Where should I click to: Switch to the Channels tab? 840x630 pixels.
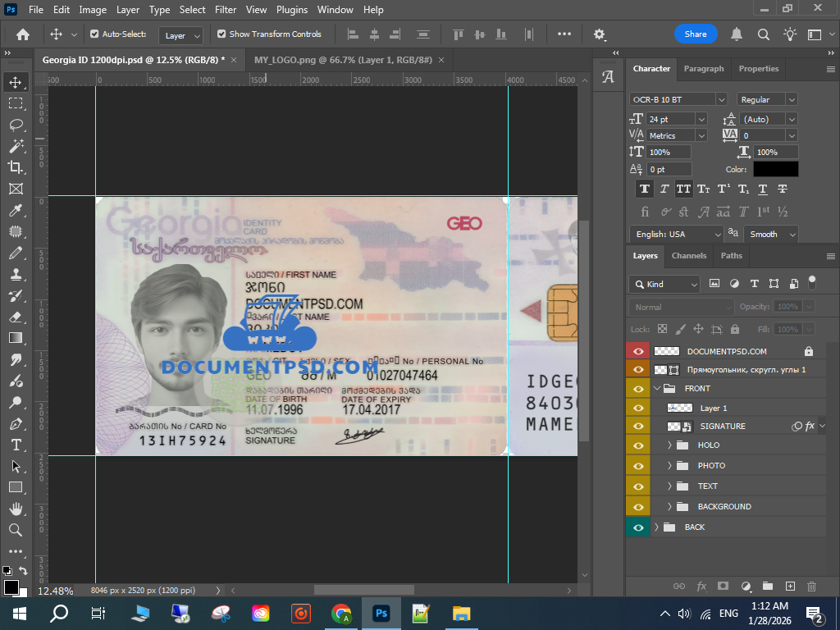(x=689, y=256)
